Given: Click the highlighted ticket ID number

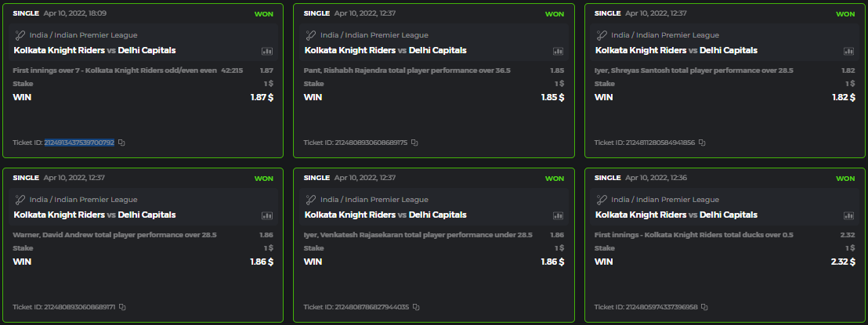Looking at the screenshot, I should point(78,143).
